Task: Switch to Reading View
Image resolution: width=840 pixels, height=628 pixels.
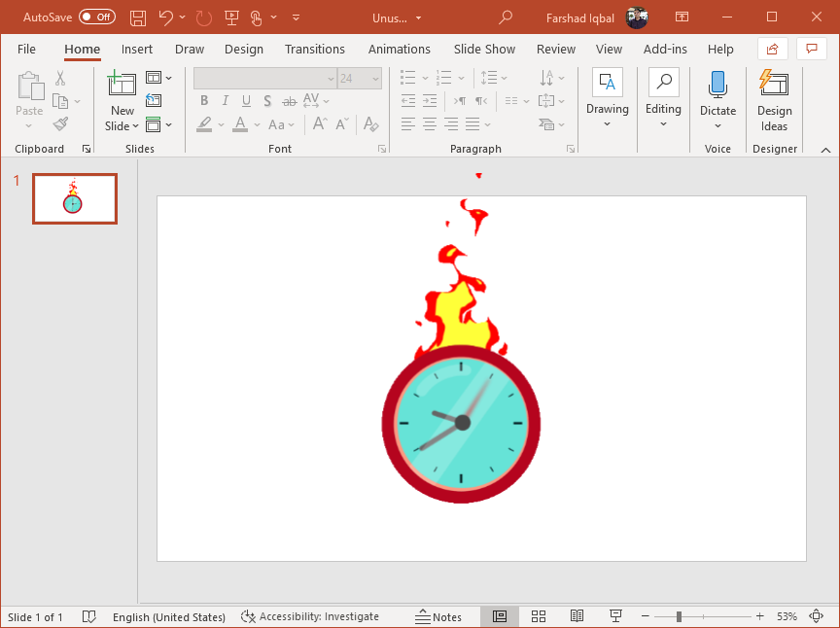Action: (577, 616)
